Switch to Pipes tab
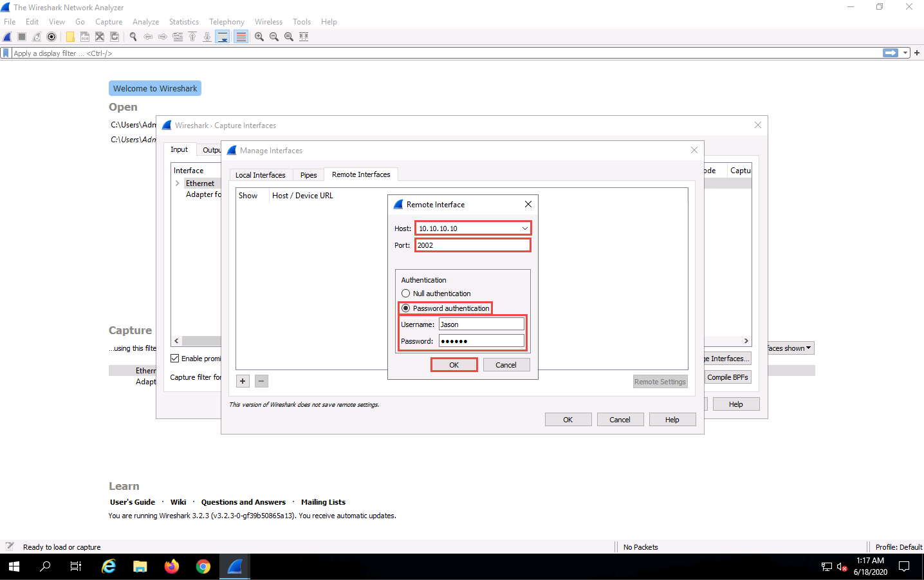The height and width of the screenshot is (580, 924). pos(309,175)
